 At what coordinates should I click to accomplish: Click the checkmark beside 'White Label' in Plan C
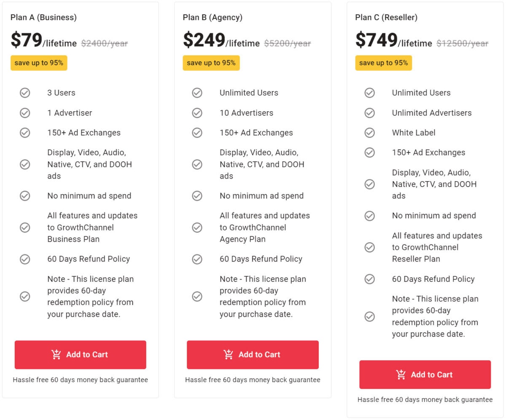[369, 133]
